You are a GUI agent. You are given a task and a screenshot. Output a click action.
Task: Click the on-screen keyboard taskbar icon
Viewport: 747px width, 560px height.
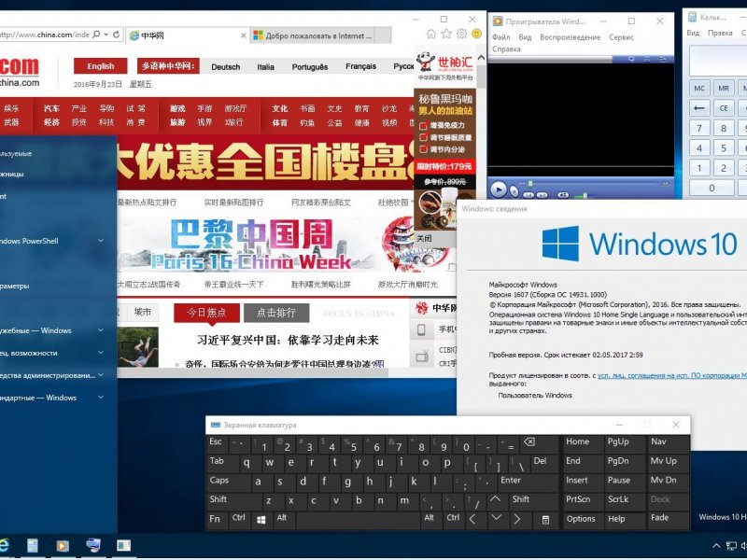[x=123, y=546]
